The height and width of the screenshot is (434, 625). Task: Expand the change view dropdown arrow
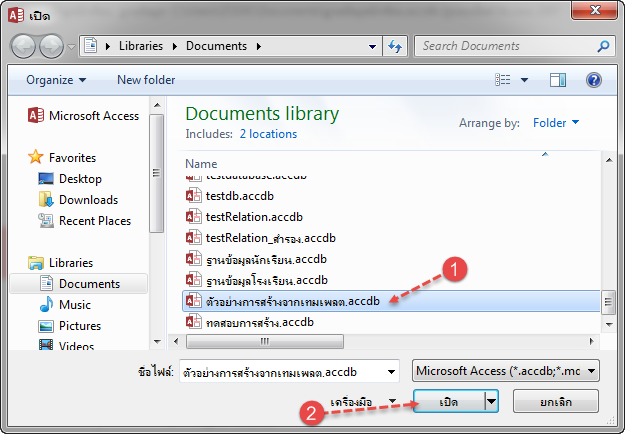click(526, 80)
